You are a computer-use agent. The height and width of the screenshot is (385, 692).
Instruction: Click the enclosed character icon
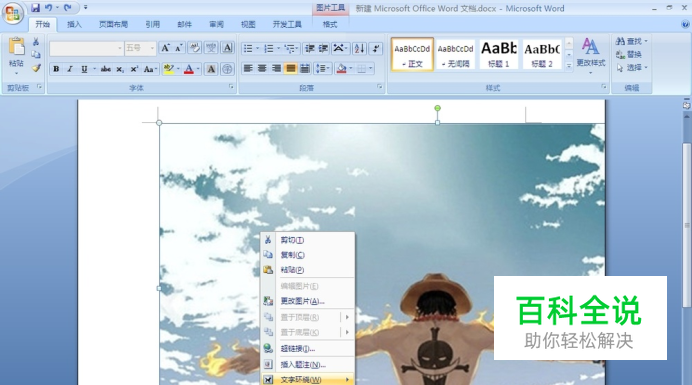click(227, 69)
